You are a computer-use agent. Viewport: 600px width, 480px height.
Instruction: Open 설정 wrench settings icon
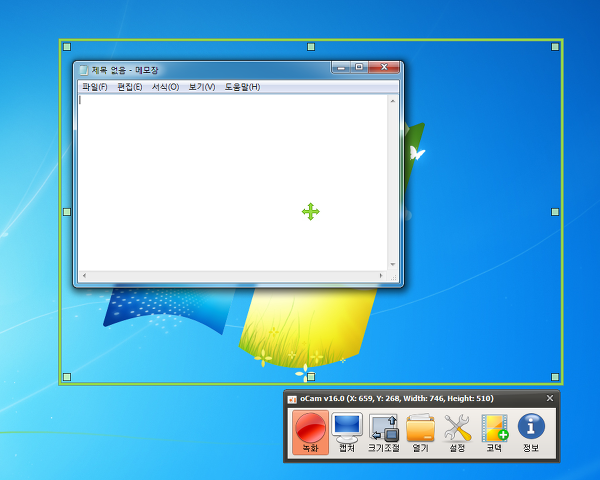point(457,433)
